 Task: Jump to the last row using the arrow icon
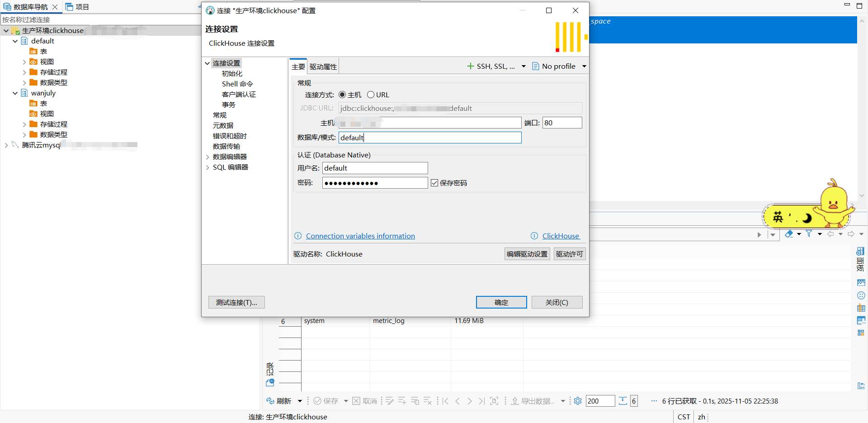[482, 401]
